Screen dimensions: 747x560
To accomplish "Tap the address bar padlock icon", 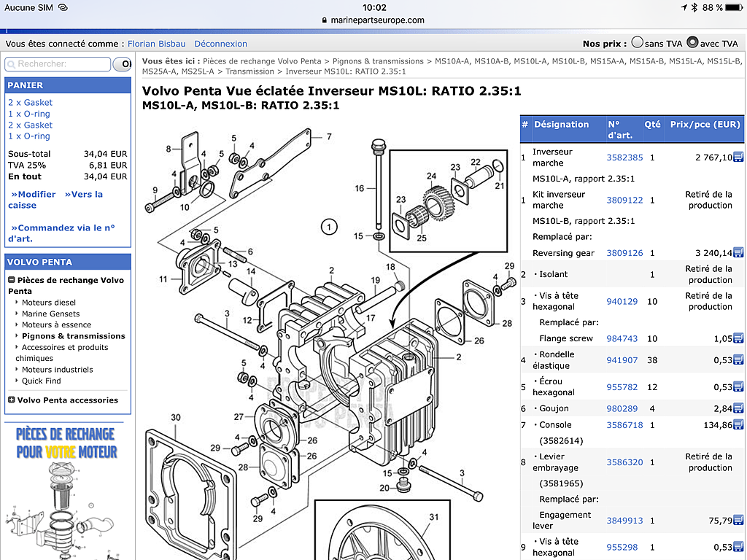I will pos(325,20).
